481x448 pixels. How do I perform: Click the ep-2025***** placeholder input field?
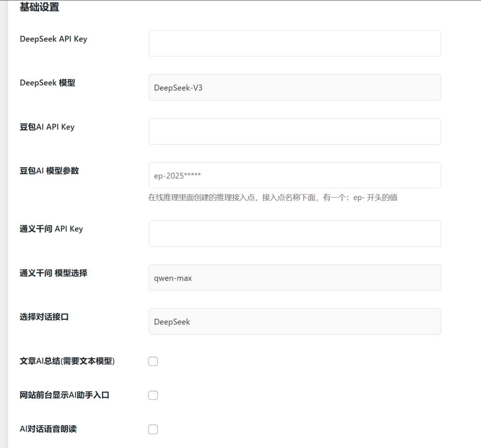tap(295, 175)
